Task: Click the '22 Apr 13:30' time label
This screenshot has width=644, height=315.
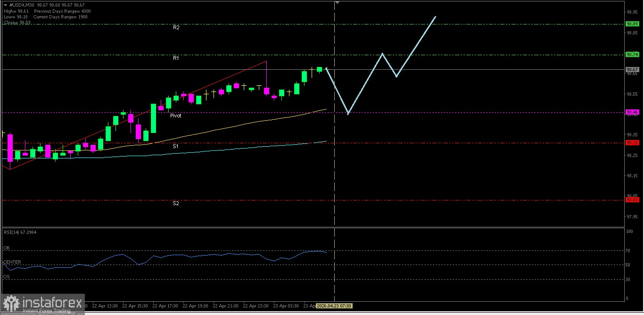Action: pyautogui.click(x=106, y=306)
